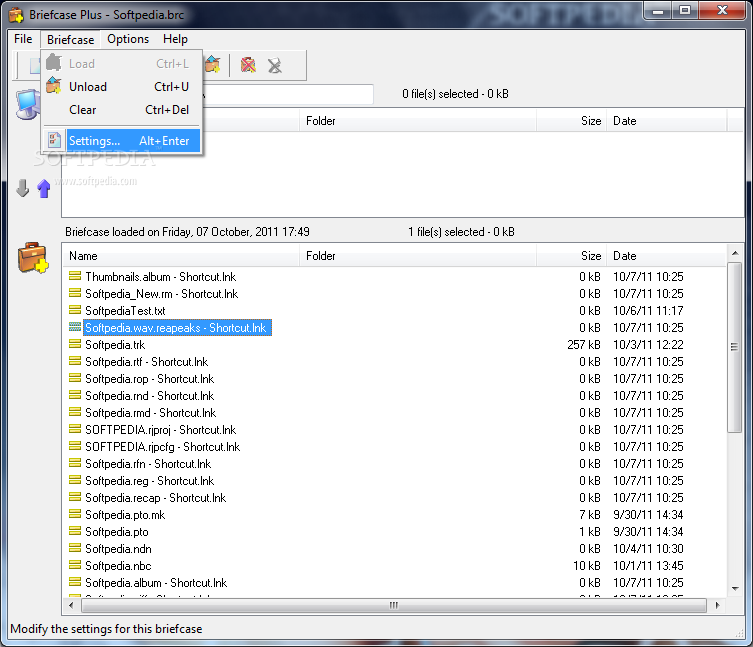This screenshot has height=647, width=753.
Task: Click upper list Size column header
Action: 571,121
